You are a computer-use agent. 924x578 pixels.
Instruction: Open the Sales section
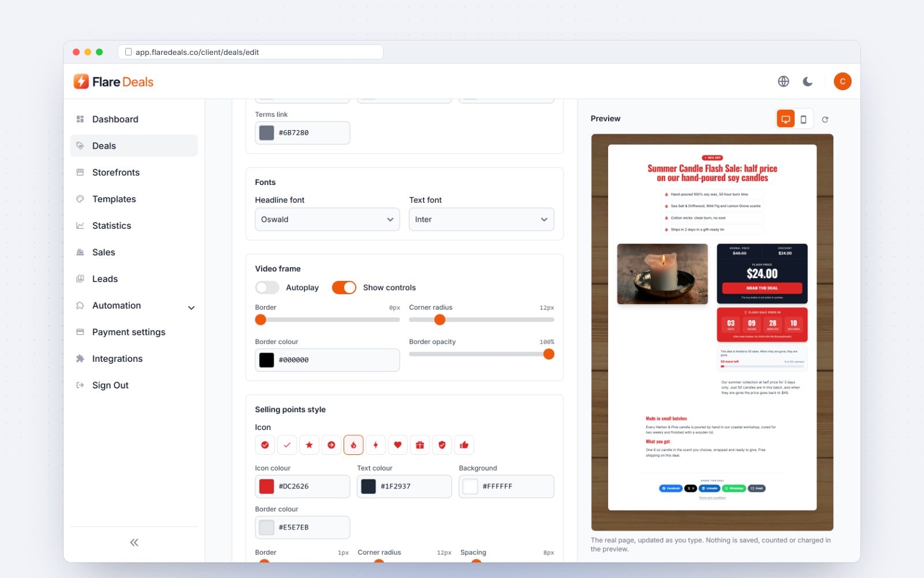(x=134, y=252)
